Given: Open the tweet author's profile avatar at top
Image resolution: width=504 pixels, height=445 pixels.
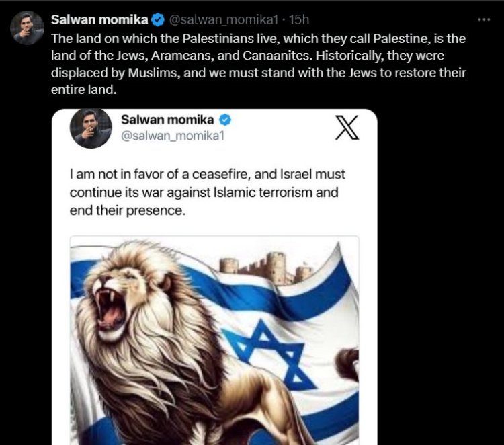Looking at the screenshot, I should tap(28, 28).
